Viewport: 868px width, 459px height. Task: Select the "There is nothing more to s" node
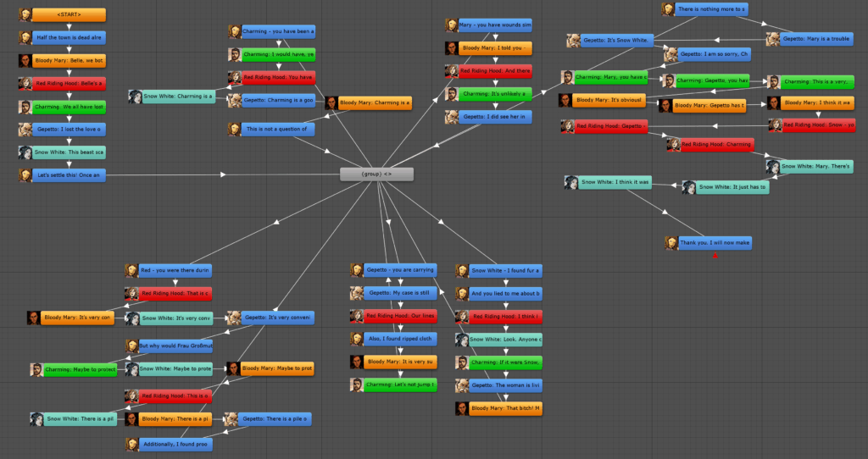pos(712,9)
